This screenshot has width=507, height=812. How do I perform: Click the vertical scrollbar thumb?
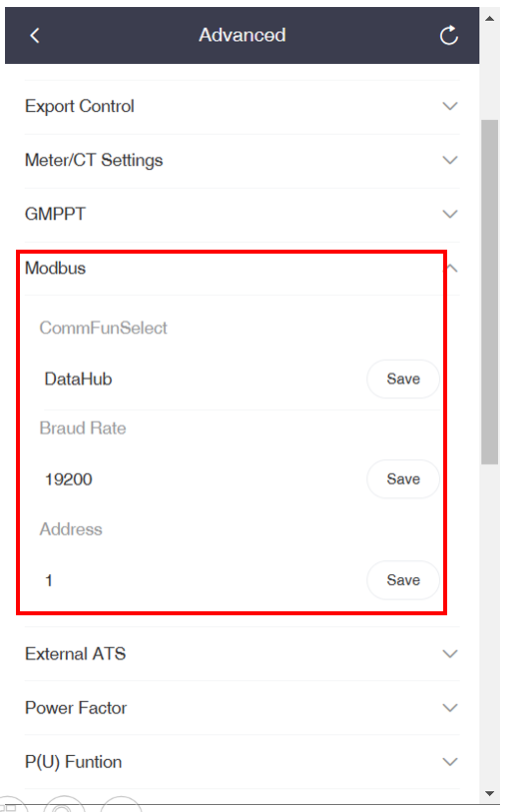[x=489, y=292]
